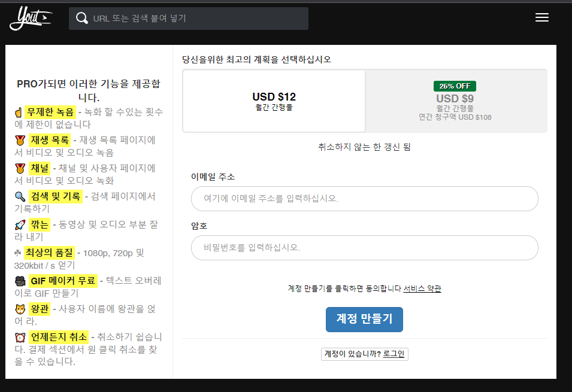Click the 25% OFF badge
The width and height of the screenshot is (572, 392).
455,86
